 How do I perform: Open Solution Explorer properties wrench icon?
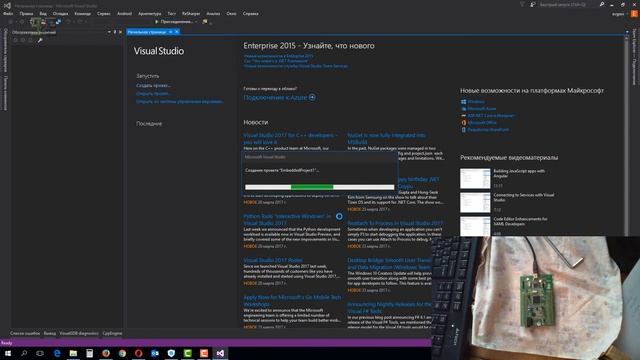click(x=40, y=40)
